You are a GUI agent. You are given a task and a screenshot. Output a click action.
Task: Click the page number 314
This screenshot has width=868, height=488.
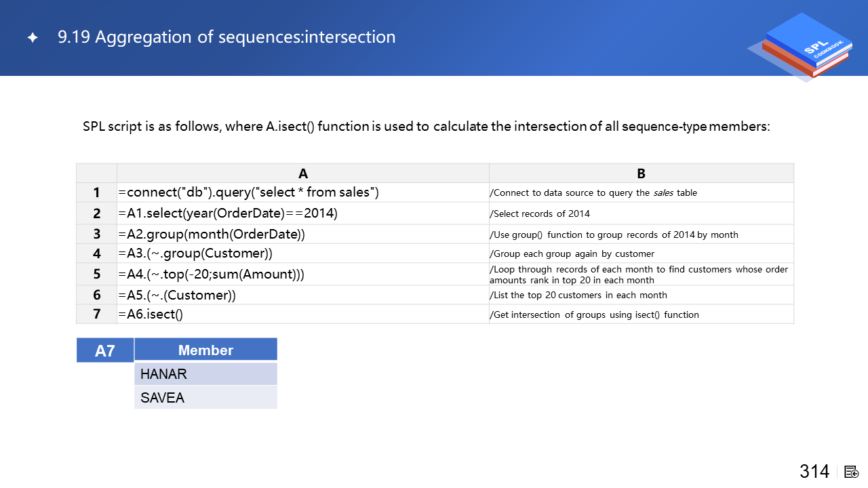pyautogui.click(x=814, y=472)
